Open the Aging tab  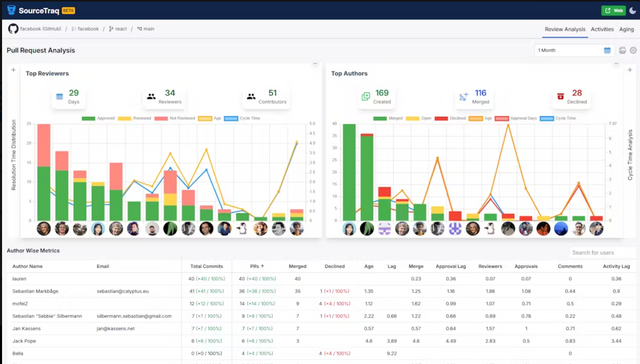coord(627,29)
